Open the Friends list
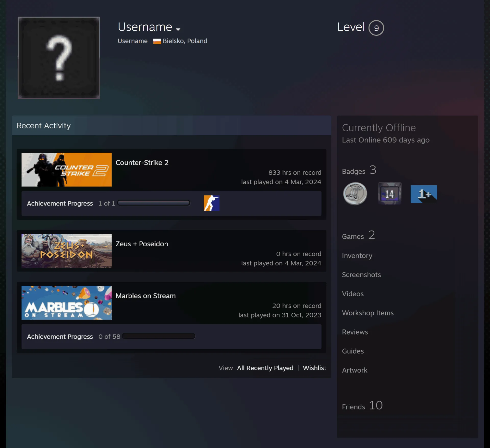 (x=362, y=406)
